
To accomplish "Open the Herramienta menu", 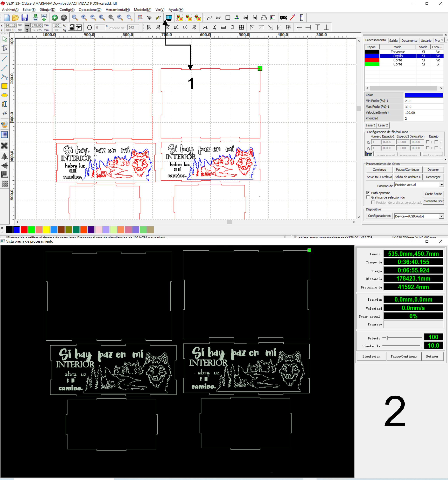I will pos(117,10).
